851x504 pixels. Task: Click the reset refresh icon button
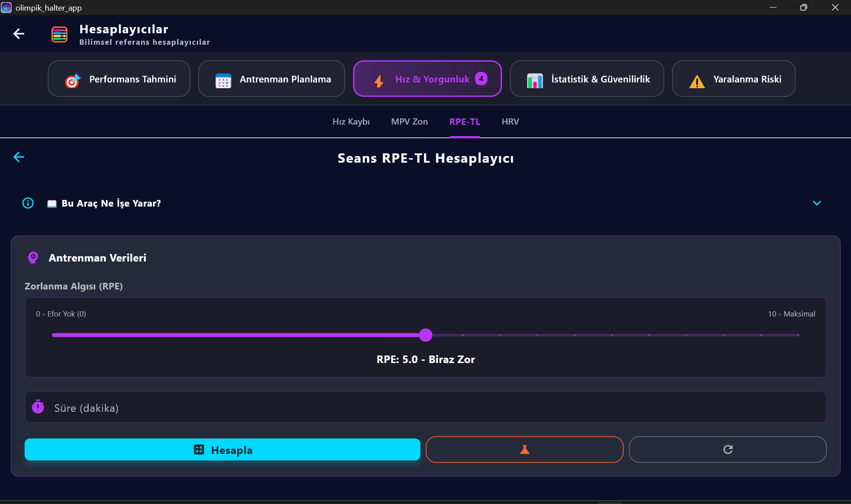click(727, 449)
